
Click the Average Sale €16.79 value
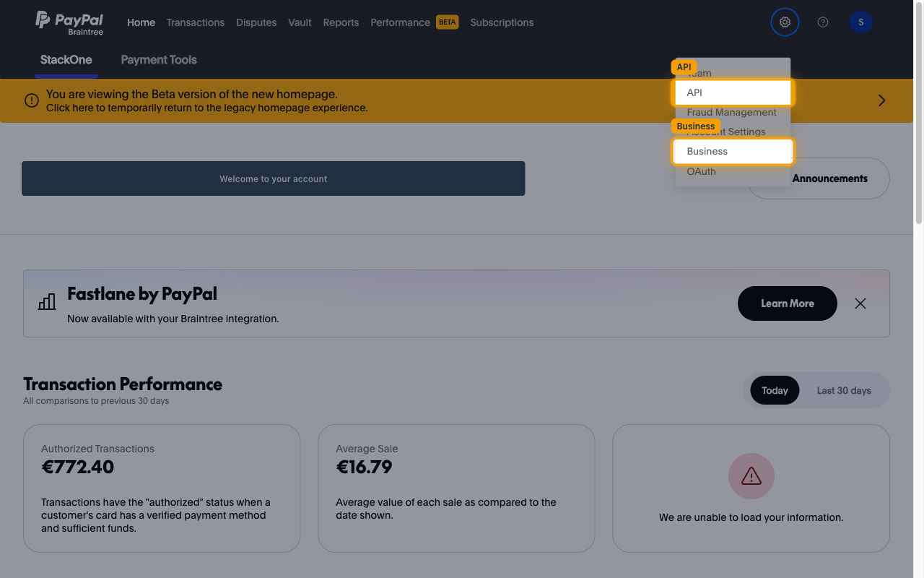point(364,467)
